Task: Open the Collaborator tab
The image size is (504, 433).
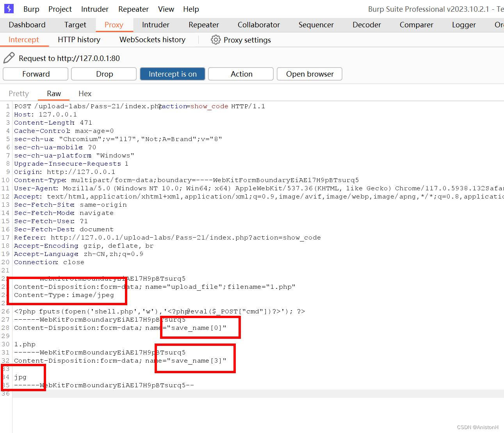Action: (x=259, y=25)
